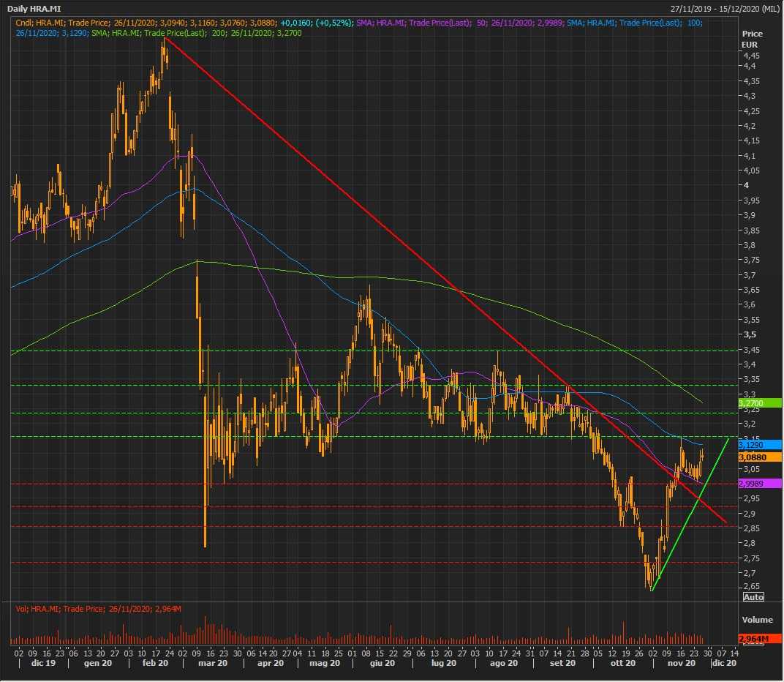Click the Auto scale button

coord(753,597)
